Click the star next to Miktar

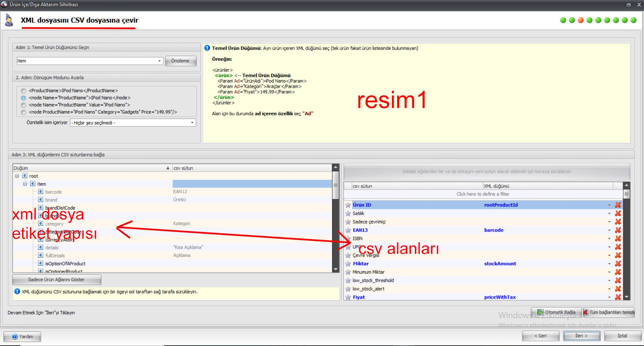tap(348, 264)
